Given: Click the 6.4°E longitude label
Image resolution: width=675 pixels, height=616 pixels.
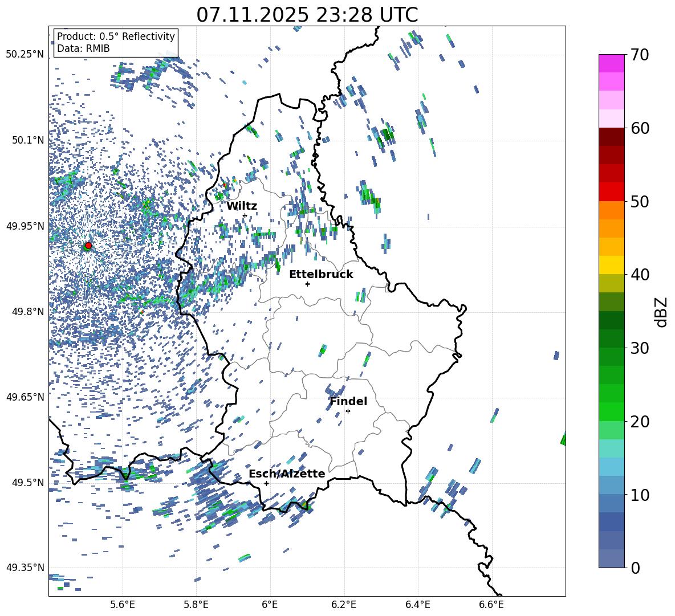Looking at the screenshot, I should [x=417, y=605].
